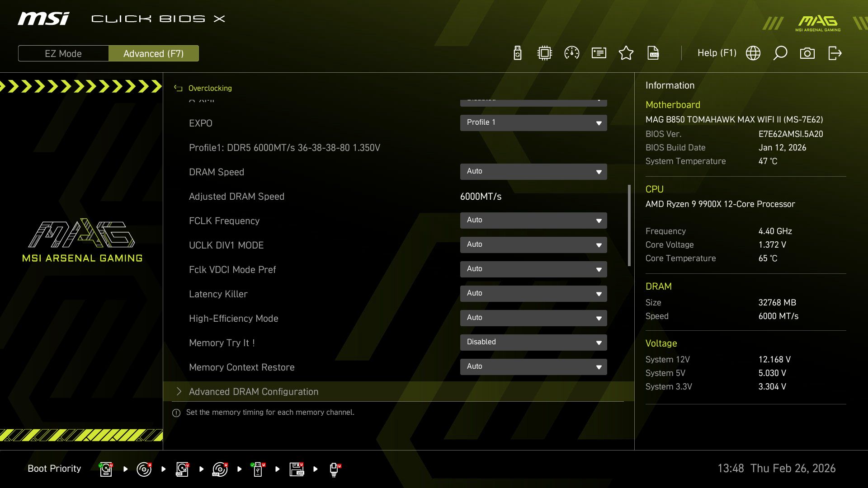Stay on the Advanced (F7) tab
The image size is (868, 488).
154,53
